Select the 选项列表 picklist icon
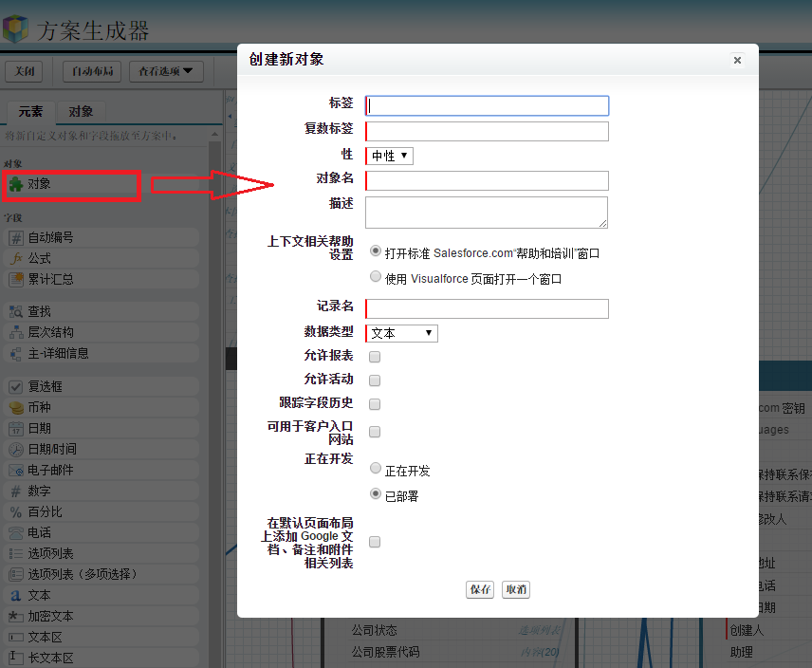812x668 pixels. click(16, 553)
